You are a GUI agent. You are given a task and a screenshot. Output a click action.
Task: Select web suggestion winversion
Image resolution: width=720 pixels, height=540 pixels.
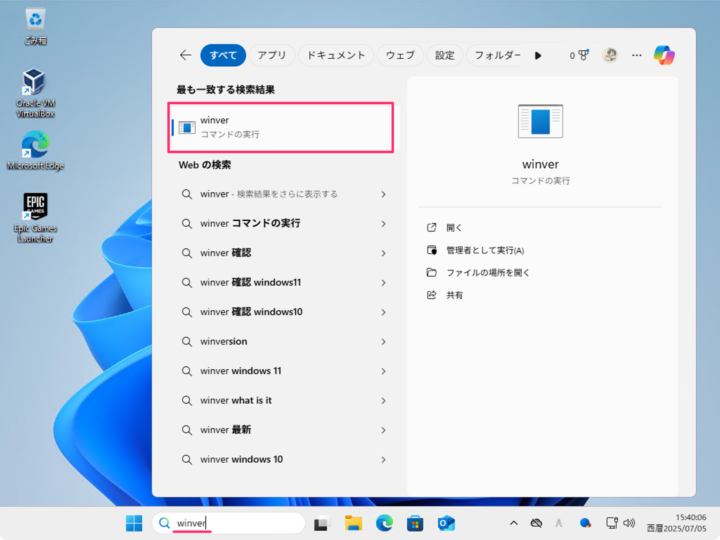(283, 341)
